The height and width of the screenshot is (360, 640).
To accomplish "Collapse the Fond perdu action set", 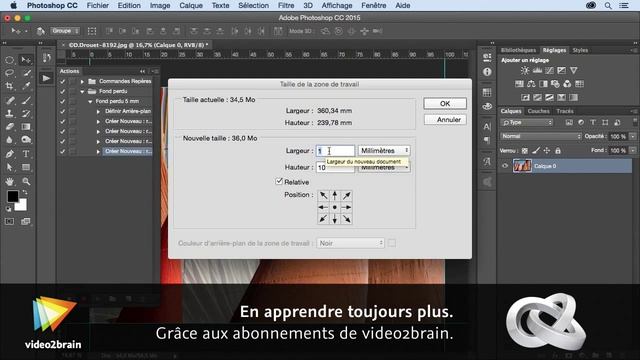I will pos(82,91).
